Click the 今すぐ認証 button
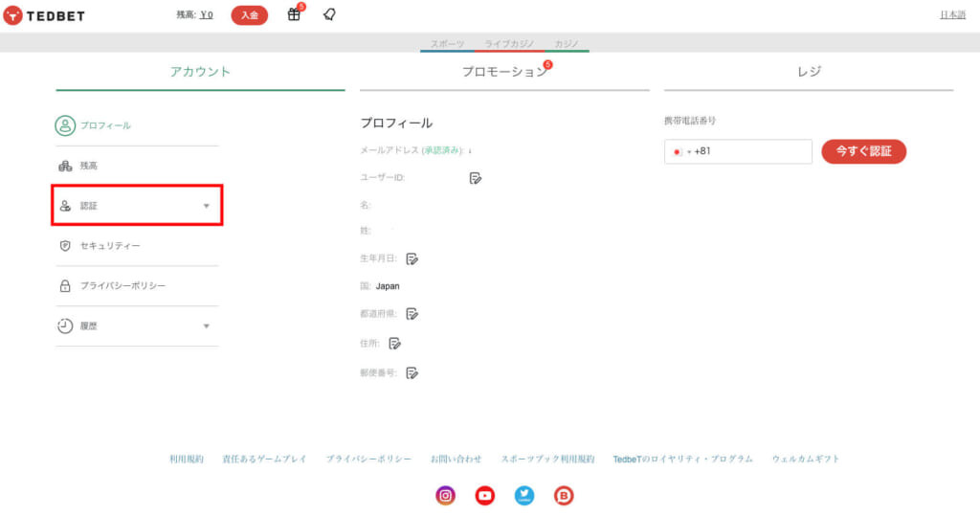Image resolution: width=980 pixels, height=516 pixels. (864, 151)
